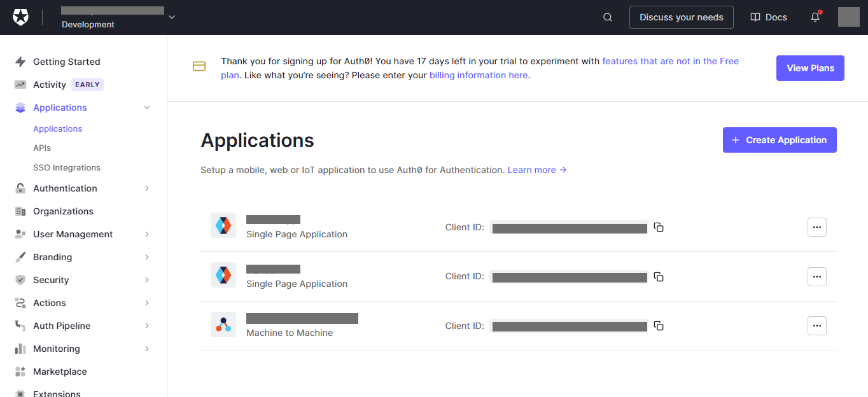Select the Applications layers icon in sidebar
Screen dimensions: 868x397
(21, 108)
